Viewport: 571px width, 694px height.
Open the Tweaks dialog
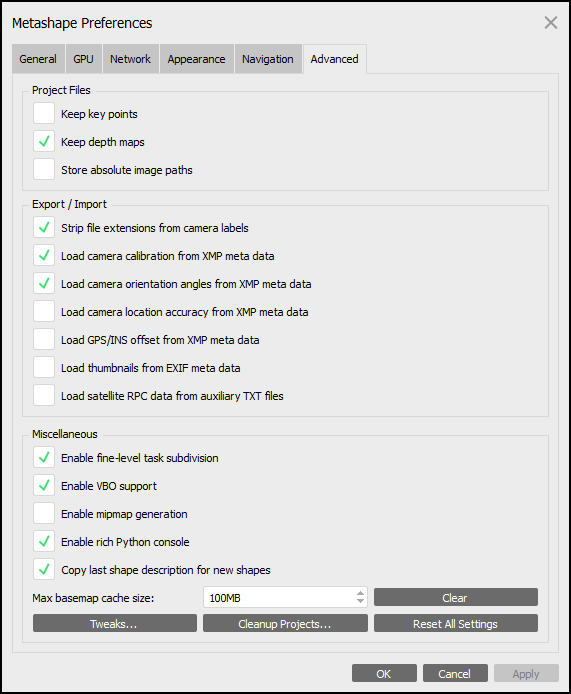[x=115, y=623]
